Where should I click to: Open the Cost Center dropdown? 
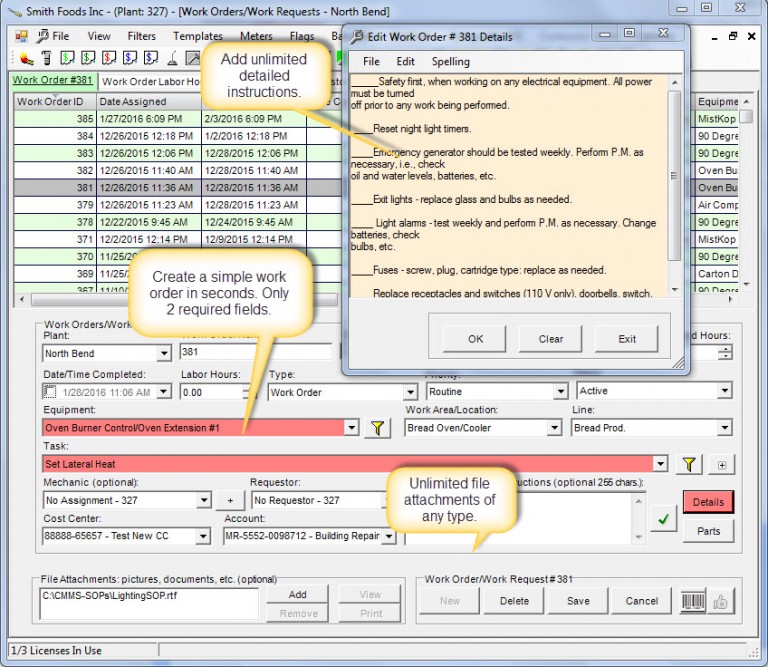[203, 536]
